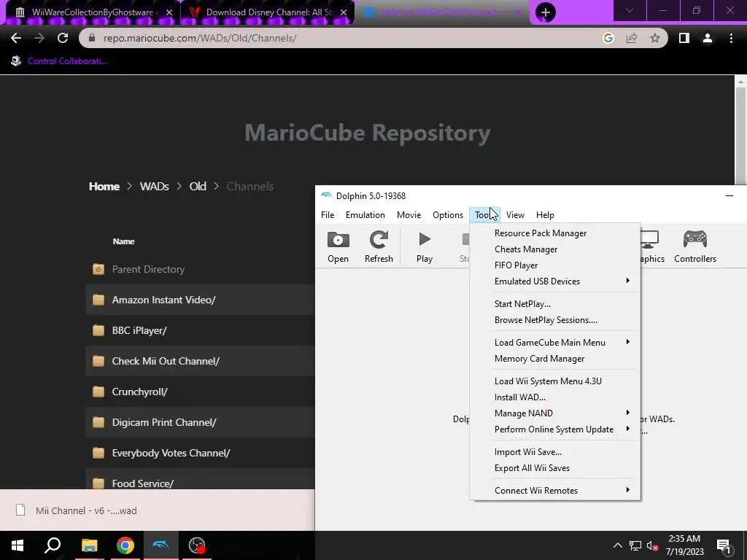Click the Play toolbar icon in Dolphin
The height and width of the screenshot is (560, 747).
[x=425, y=246]
